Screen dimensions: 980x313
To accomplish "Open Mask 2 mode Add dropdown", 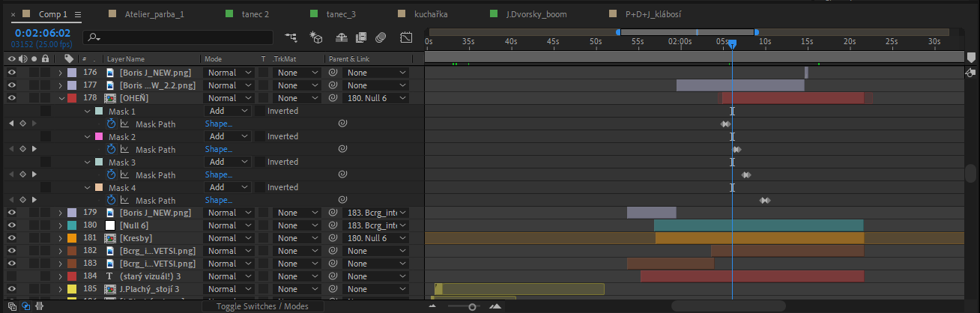I will coord(229,136).
